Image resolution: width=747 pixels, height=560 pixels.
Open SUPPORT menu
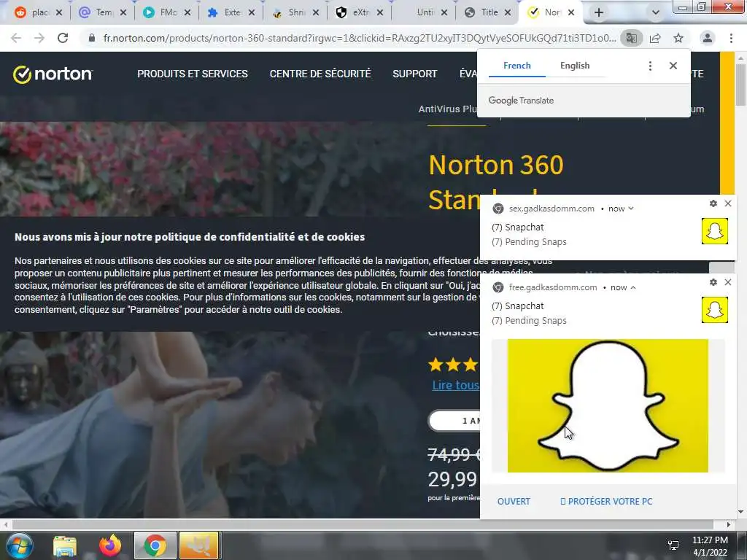coord(415,74)
